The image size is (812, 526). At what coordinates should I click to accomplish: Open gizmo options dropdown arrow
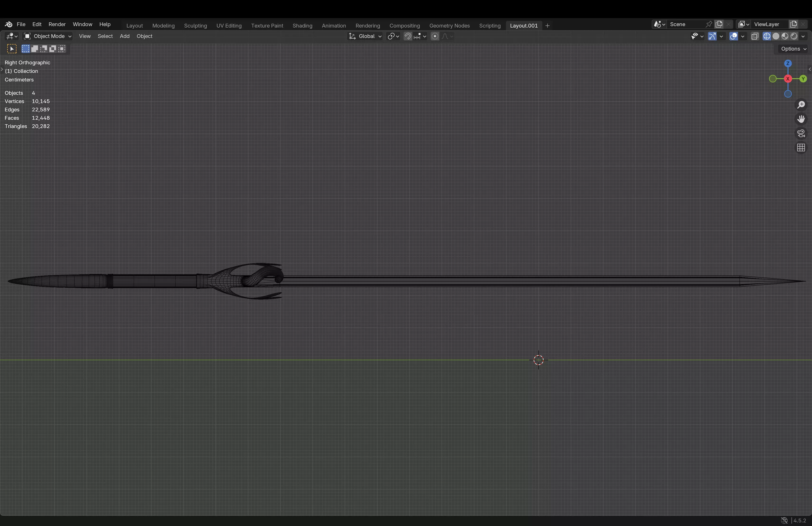(721, 36)
